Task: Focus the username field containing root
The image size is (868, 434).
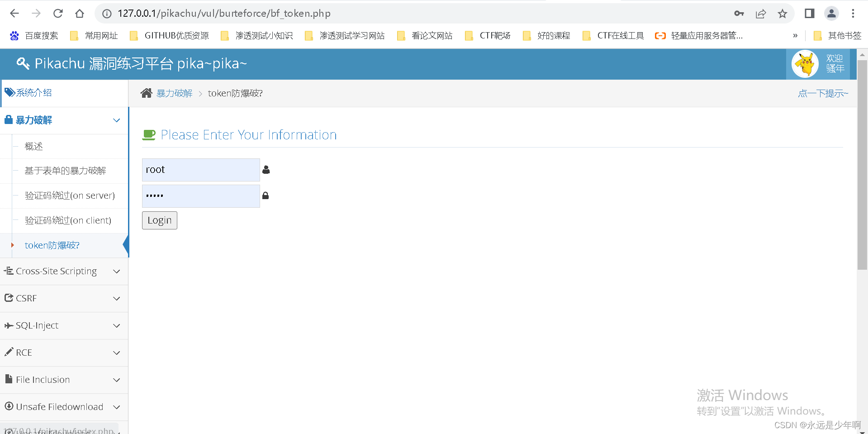Action: point(201,170)
